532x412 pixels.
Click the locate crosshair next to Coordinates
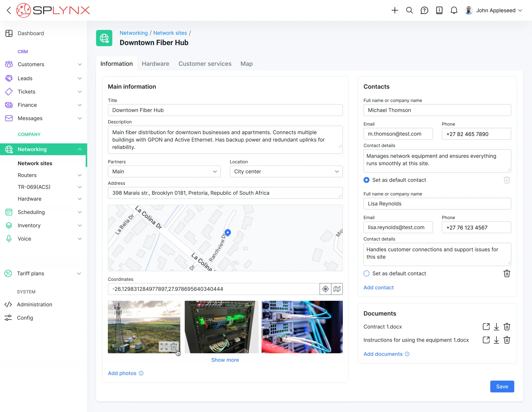click(325, 289)
